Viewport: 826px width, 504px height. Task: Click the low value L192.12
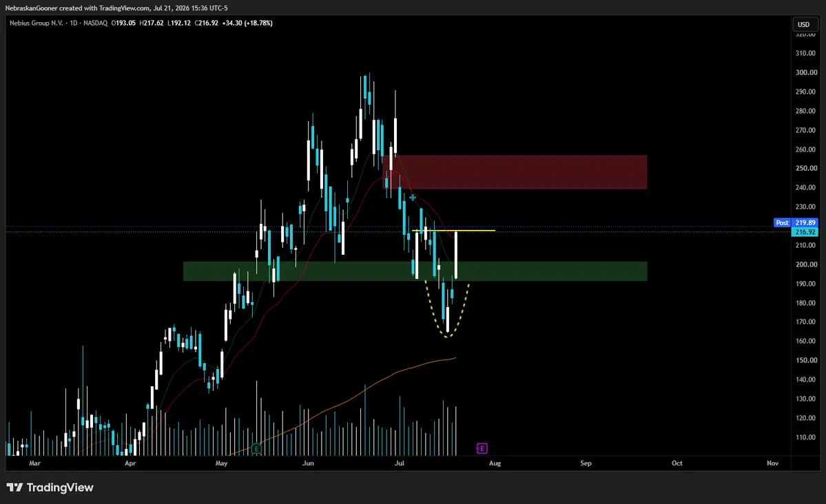point(179,23)
